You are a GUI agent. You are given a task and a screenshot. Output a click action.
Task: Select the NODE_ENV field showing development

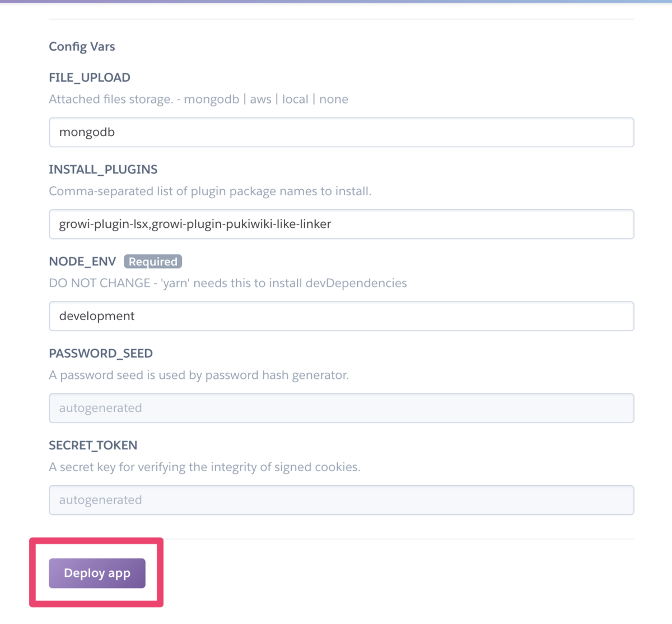pyautogui.click(x=341, y=316)
